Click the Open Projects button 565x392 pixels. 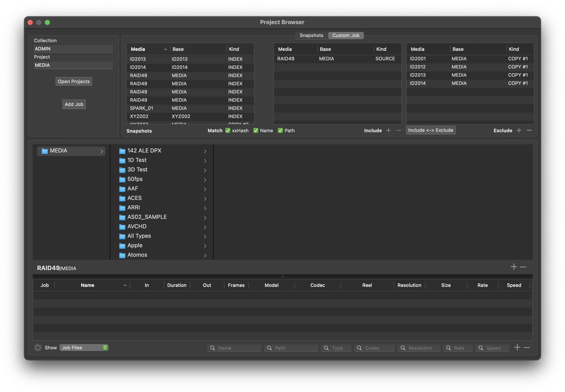tap(74, 81)
